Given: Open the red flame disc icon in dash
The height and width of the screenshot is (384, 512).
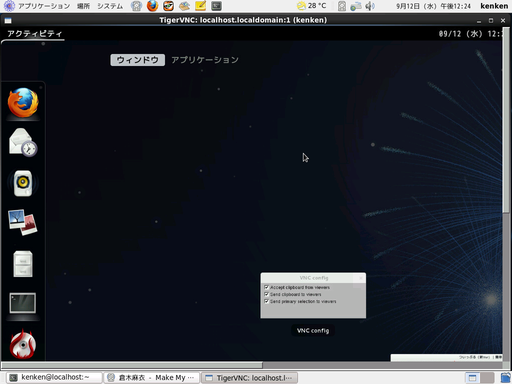Looking at the screenshot, I should 23,344.
